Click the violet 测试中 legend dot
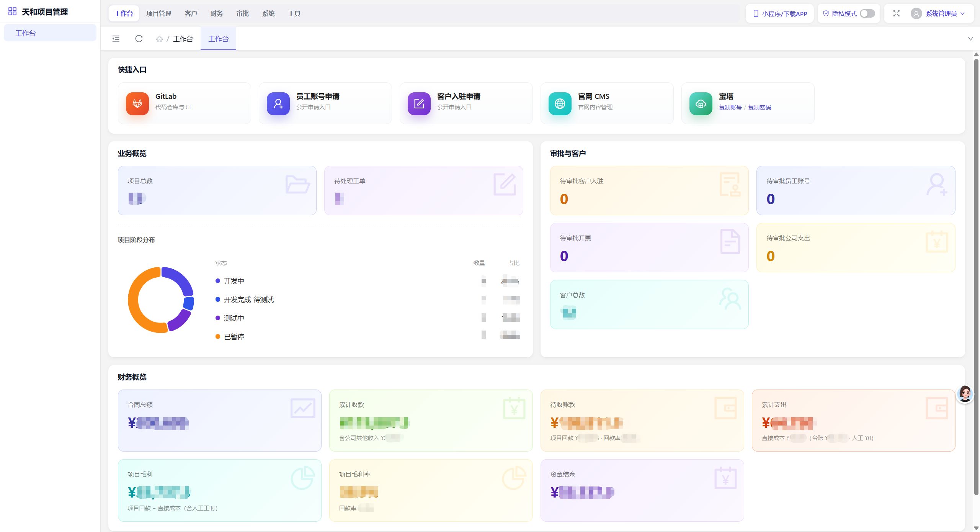The height and width of the screenshot is (532, 980). click(x=218, y=318)
